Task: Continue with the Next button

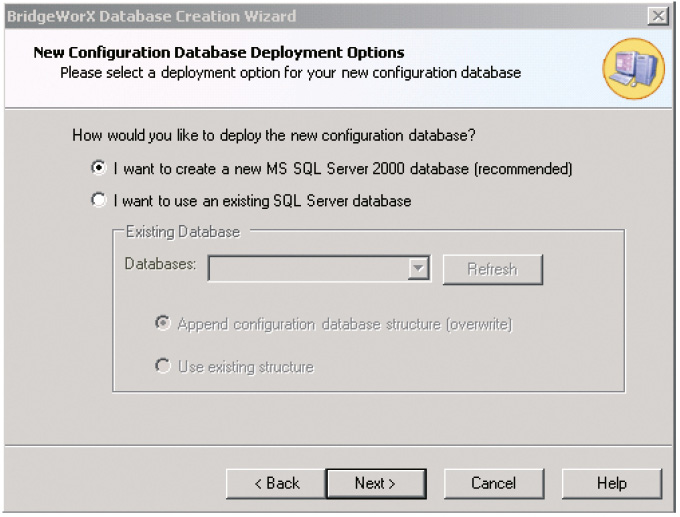Action: tap(376, 483)
